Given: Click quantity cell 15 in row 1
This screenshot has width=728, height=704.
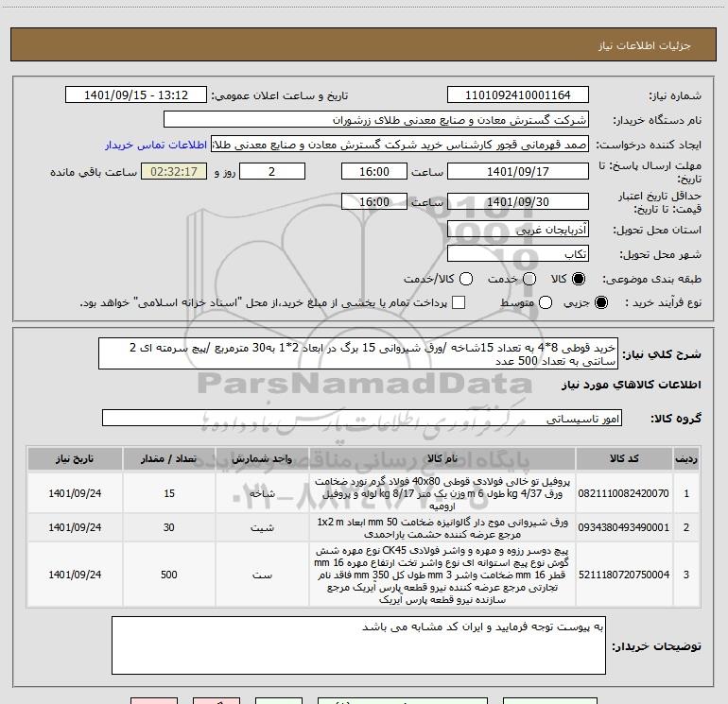Looking at the screenshot, I should coord(169,493).
